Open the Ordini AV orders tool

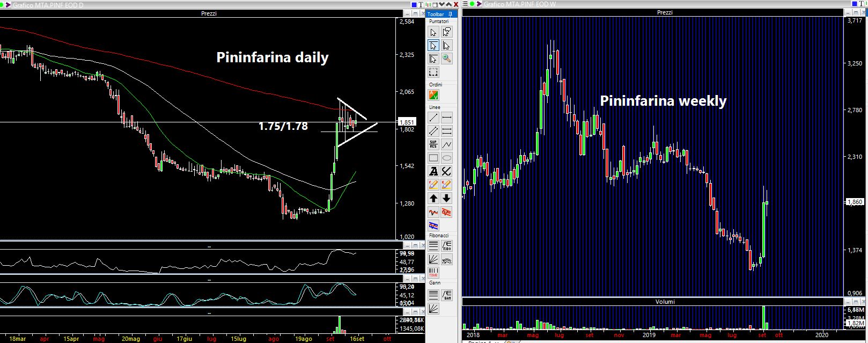coord(433,95)
